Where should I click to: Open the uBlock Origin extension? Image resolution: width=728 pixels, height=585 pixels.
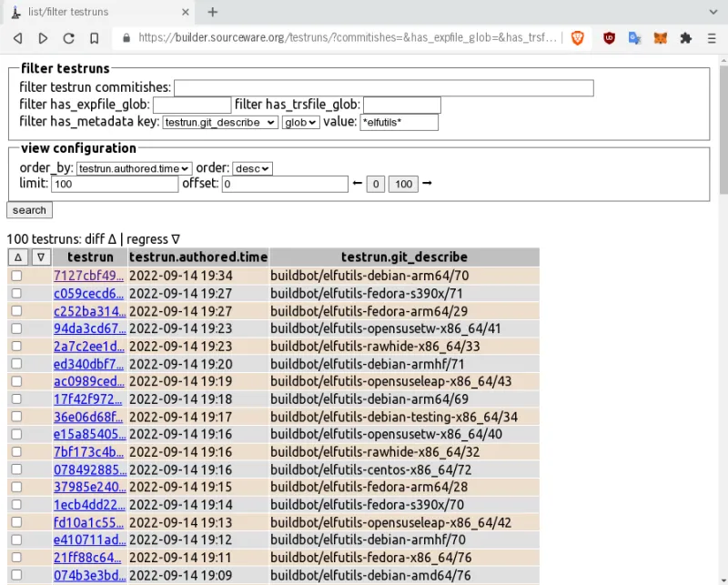609,38
